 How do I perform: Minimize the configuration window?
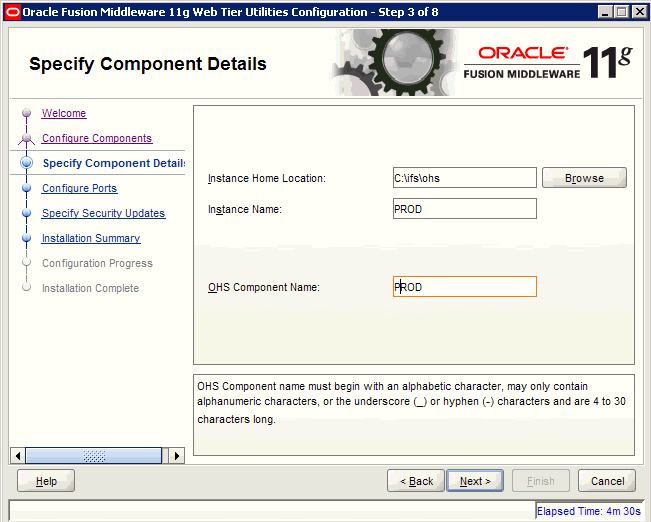(x=605, y=12)
